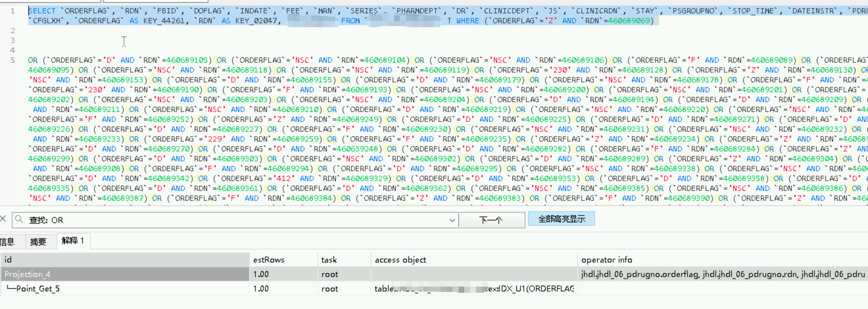Switch to the 信息 tab
This screenshot has height=309, width=868.
pos(7,242)
